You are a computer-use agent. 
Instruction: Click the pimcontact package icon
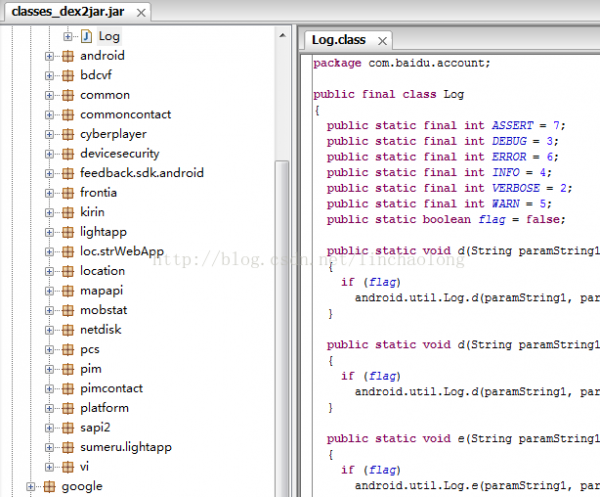click(x=68, y=389)
